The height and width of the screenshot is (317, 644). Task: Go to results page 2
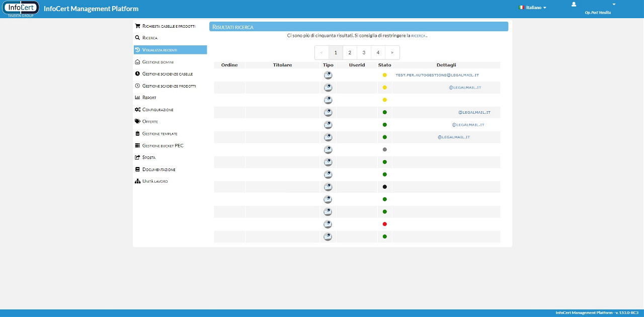pyautogui.click(x=350, y=52)
